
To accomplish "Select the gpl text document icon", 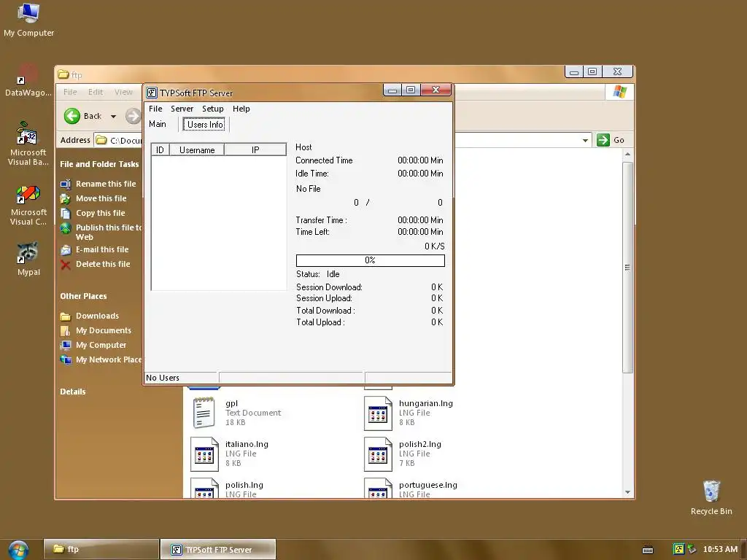I will pyautogui.click(x=204, y=413).
